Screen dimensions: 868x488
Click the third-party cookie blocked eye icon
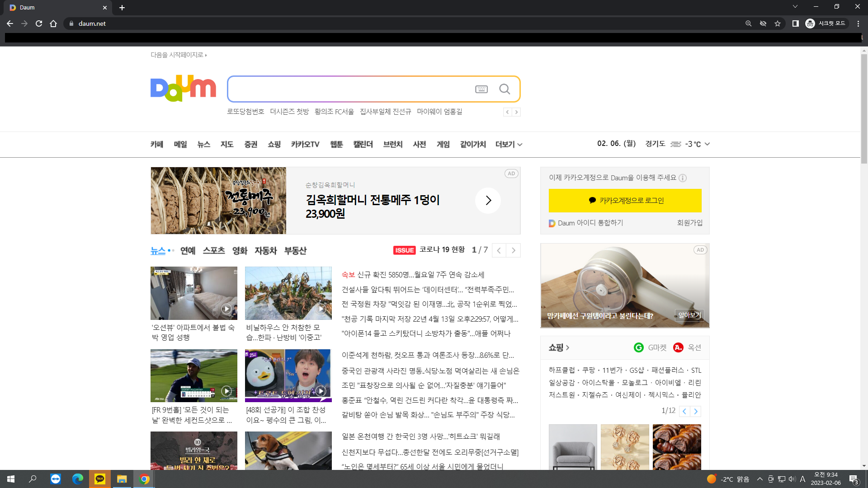pos(763,23)
